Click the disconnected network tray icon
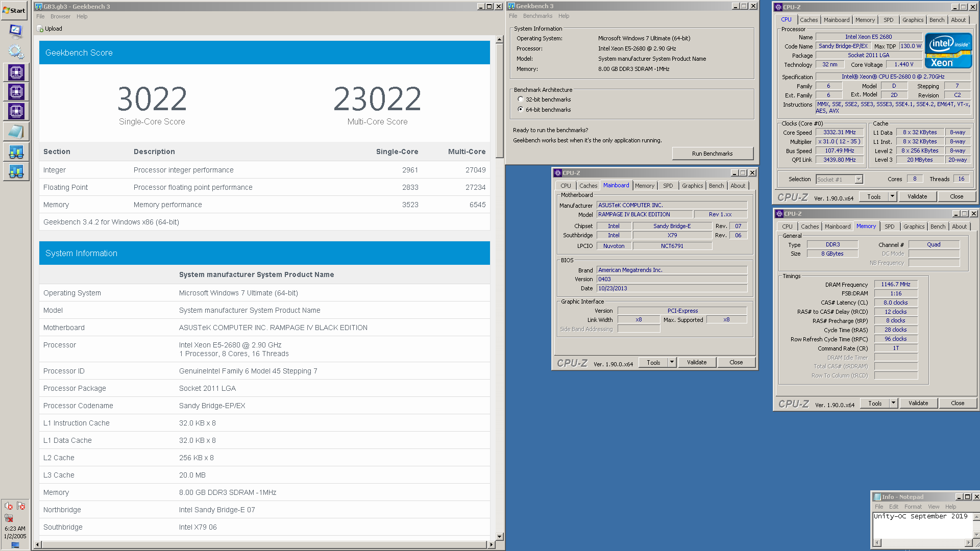This screenshot has height=551, width=980. [x=9, y=518]
